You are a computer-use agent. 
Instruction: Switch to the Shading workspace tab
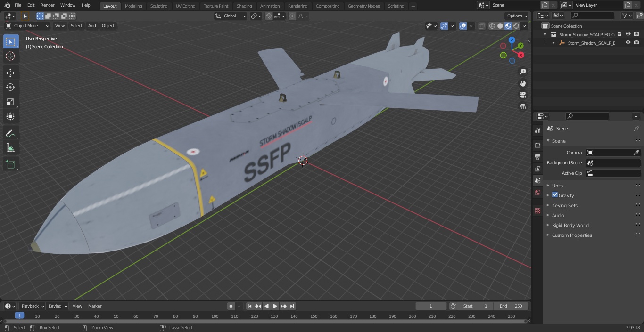click(244, 6)
